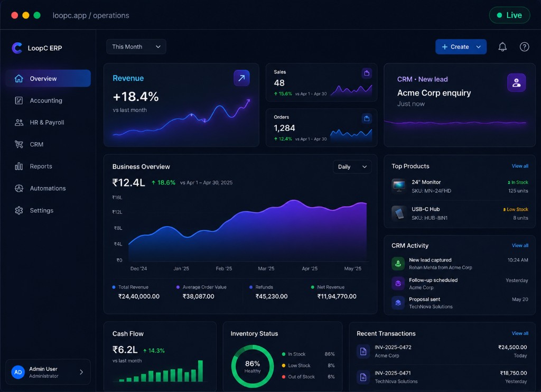The width and height of the screenshot is (541, 392).
Task: Click the Total Revenue legend dot
Action: pos(114,287)
